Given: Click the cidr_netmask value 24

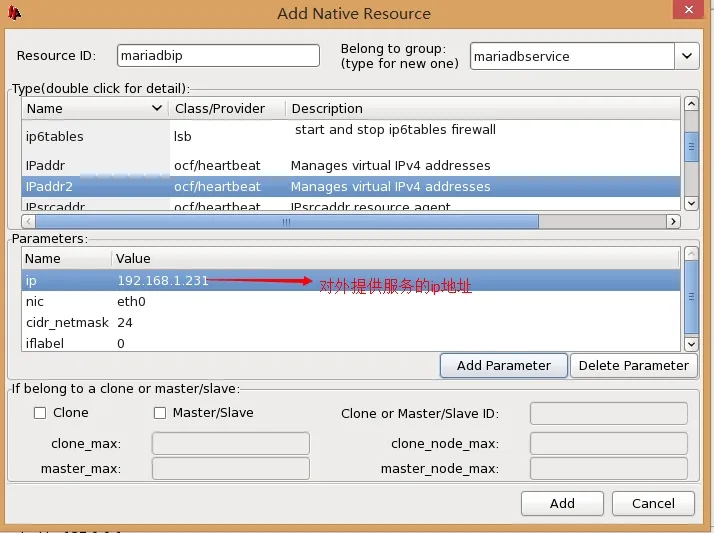Looking at the screenshot, I should [x=125, y=323].
